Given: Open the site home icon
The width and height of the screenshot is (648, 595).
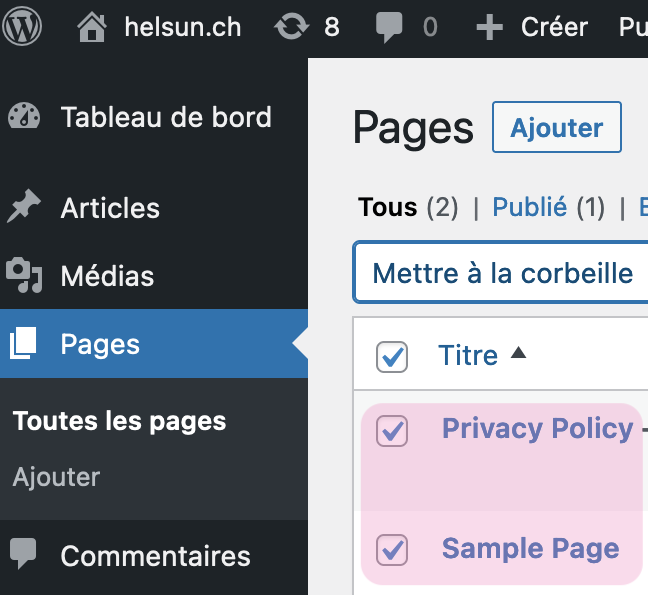Looking at the screenshot, I should [92, 27].
